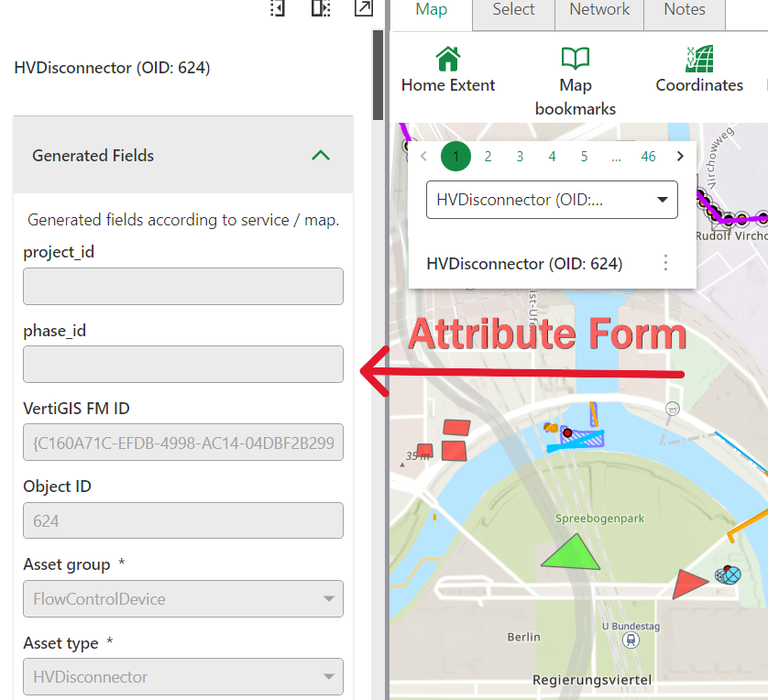The image size is (768, 700).
Task: Click the U Bundestag station icon on the map
Action: click(631, 640)
